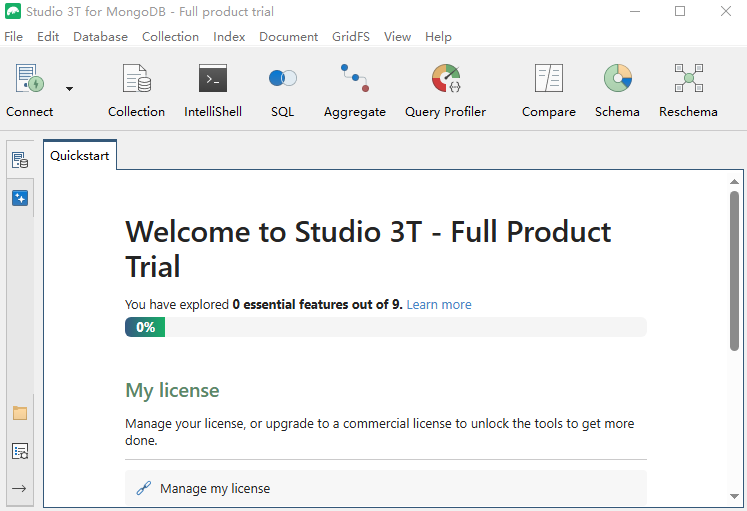
Task: Open the Document menu
Action: point(288,37)
